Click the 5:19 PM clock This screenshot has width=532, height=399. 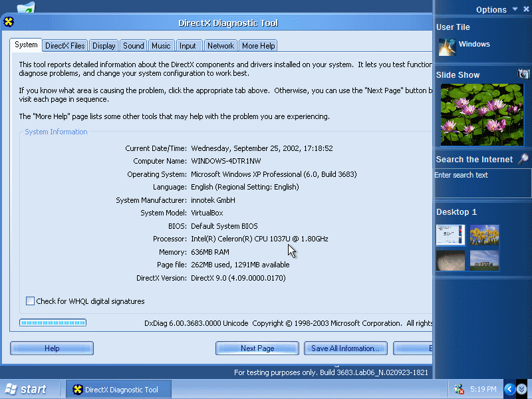click(x=483, y=389)
